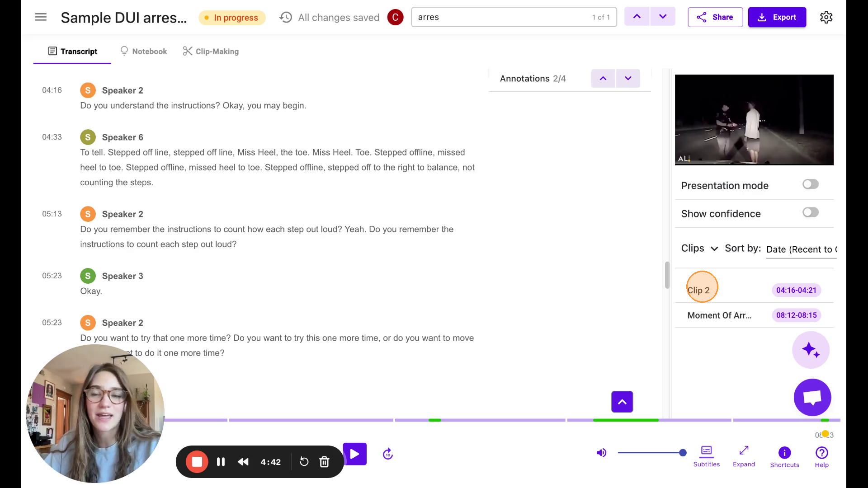The width and height of the screenshot is (868, 488).
Task: Click the Export button
Action: pos(777,17)
